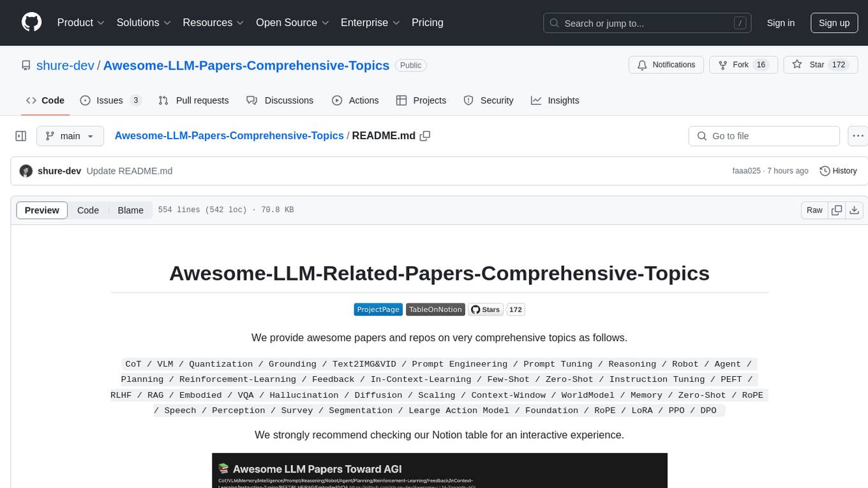Expand the Open Source menu
This screenshot has width=868, height=488.
pos(292,22)
